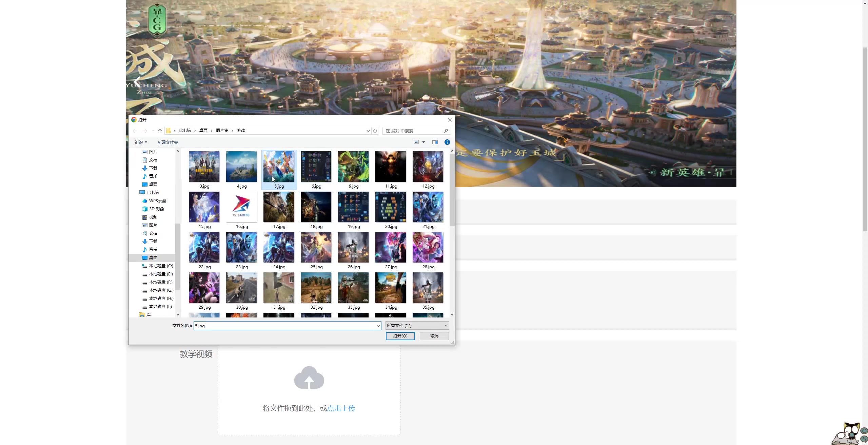Click the up-directory arrow icon

[x=160, y=131]
